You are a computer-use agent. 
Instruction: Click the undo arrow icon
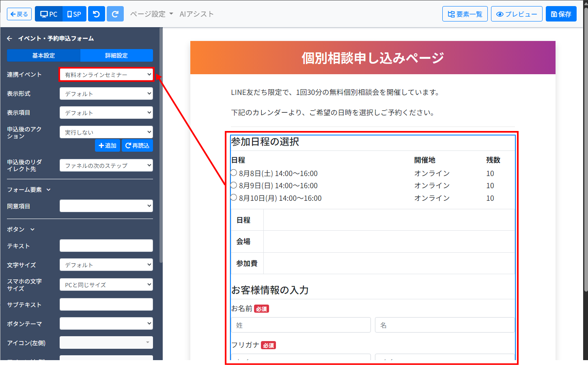(x=97, y=14)
